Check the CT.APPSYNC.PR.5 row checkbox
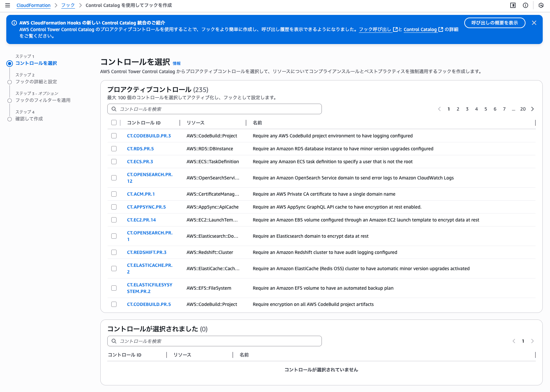This screenshot has width=550, height=392. tap(114, 207)
